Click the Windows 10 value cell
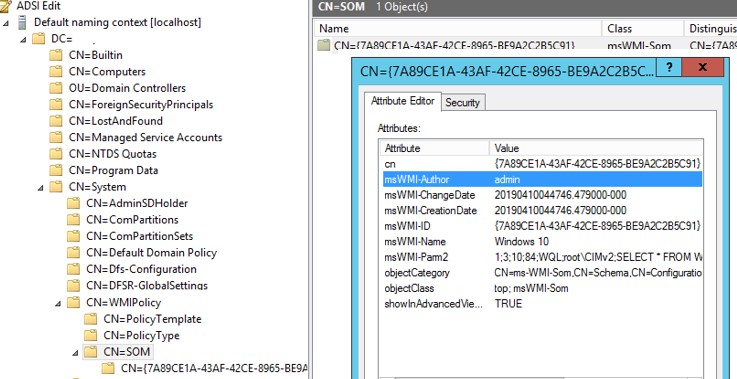The width and height of the screenshot is (737, 379). (x=521, y=242)
